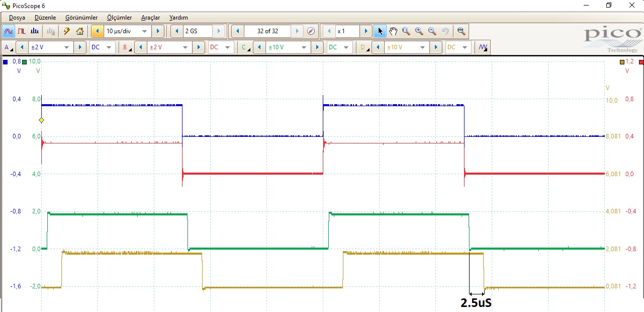The image size is (644, 312).
Task: Increase Channel A input range arrow
Action: point(80,47)
